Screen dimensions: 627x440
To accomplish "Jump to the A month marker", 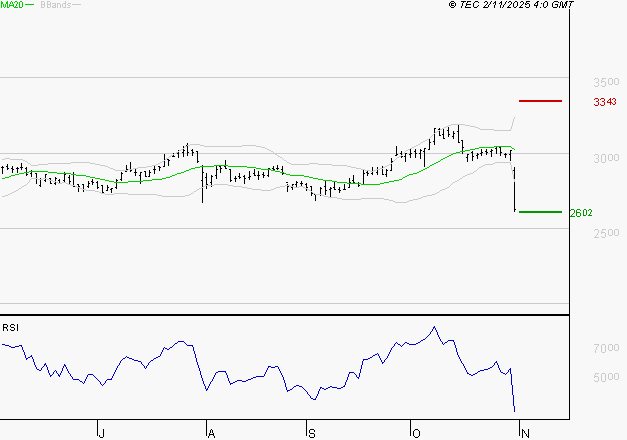I will click(x=211, y=433).
